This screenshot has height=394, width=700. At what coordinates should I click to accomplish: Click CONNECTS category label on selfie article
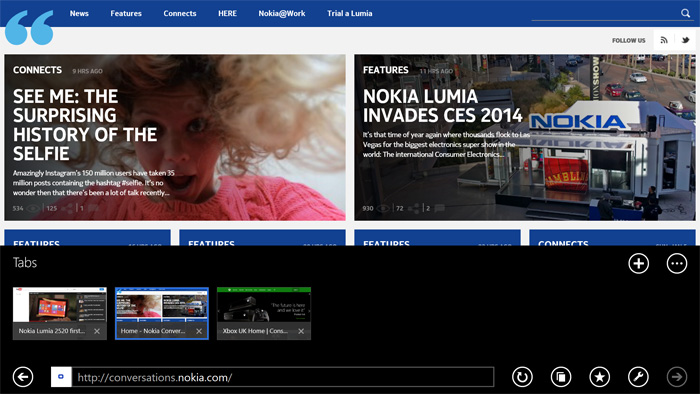(x=38, y=70)
